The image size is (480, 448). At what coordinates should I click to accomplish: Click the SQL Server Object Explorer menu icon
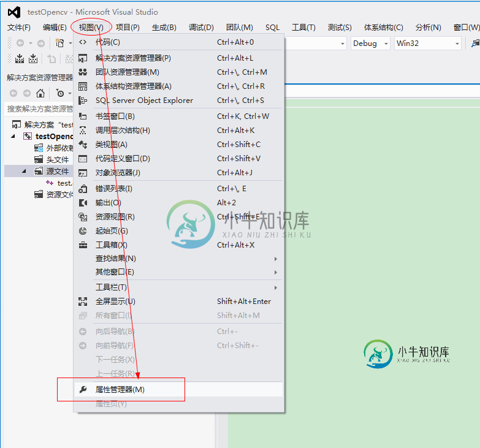(83, 101)
